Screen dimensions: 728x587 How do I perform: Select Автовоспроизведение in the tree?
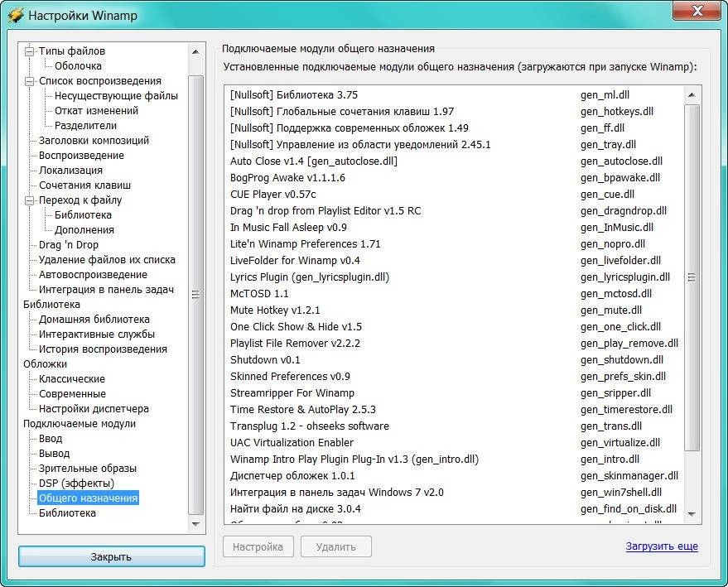[x=93, y=274]
